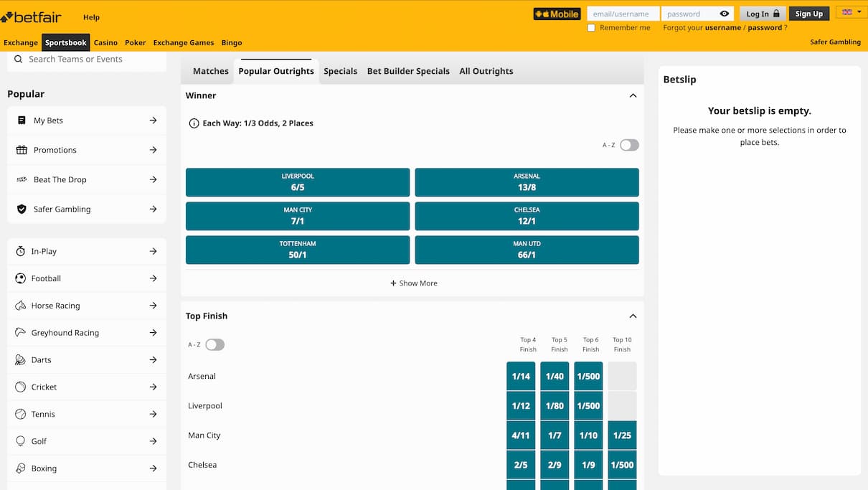Toggle A-Z sorting in Winner section

pos(629,145)
